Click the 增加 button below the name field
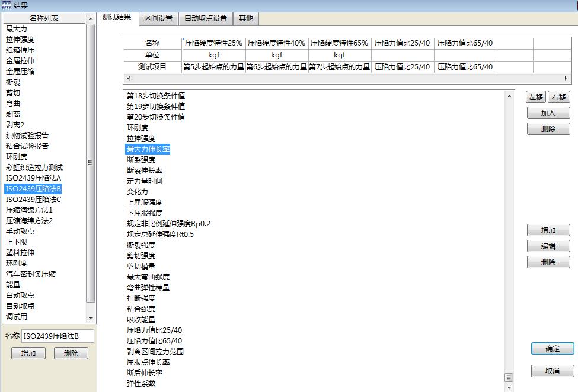This screenshot has width=578, height=392. 28,353
